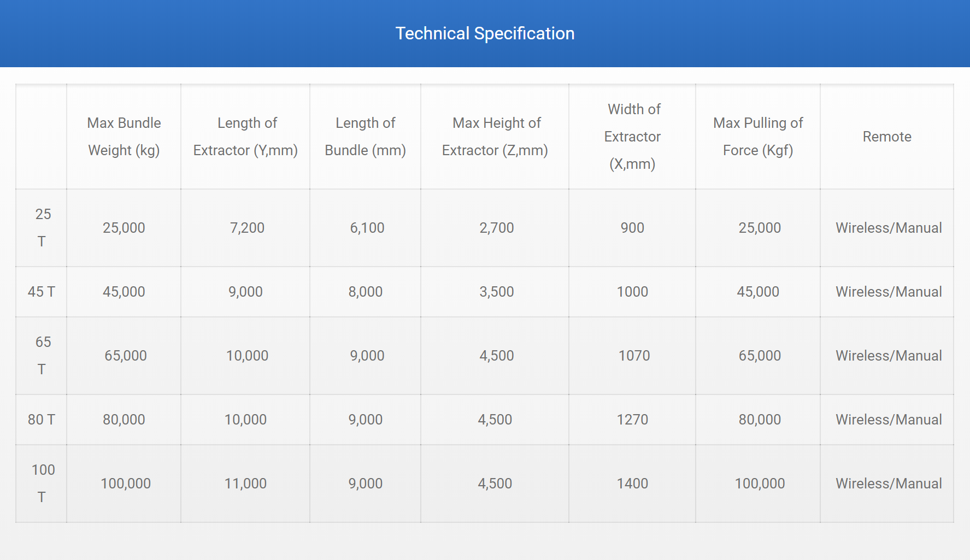Image resolution: width=970 pixels, height=560 pixels.
Task: Click the 65 T row label
Action: coord(42,356)
